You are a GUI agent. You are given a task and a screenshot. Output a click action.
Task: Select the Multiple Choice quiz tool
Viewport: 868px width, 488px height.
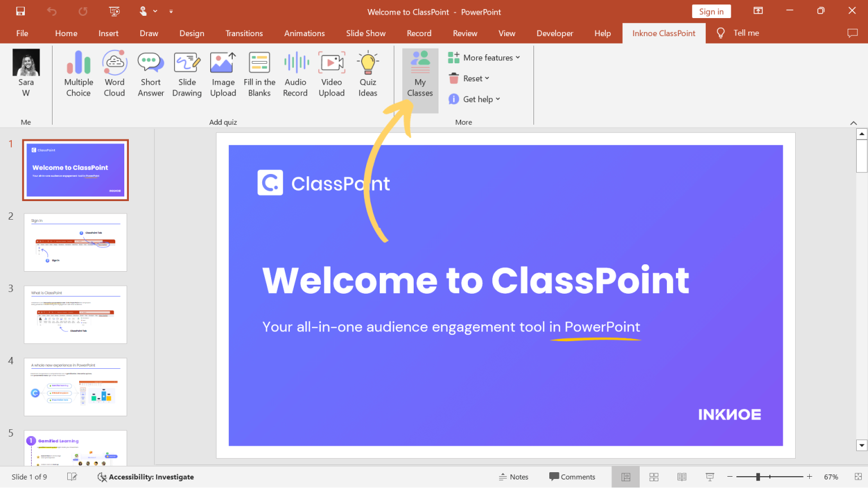click(78, 73)
